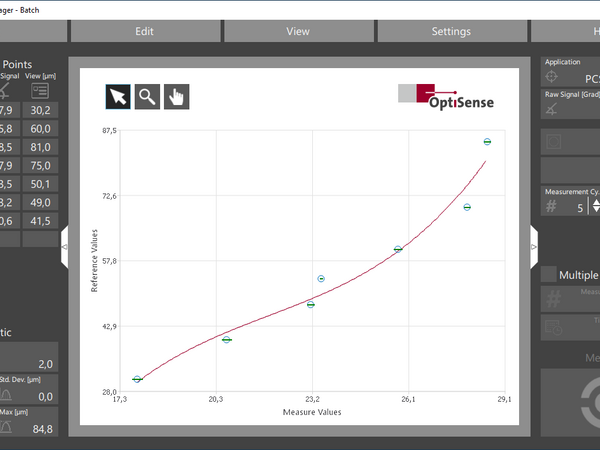Viewport: 600px width, 450px height.
Task: Click the Measurement Cycles hash icon
Action: point(551,207)
